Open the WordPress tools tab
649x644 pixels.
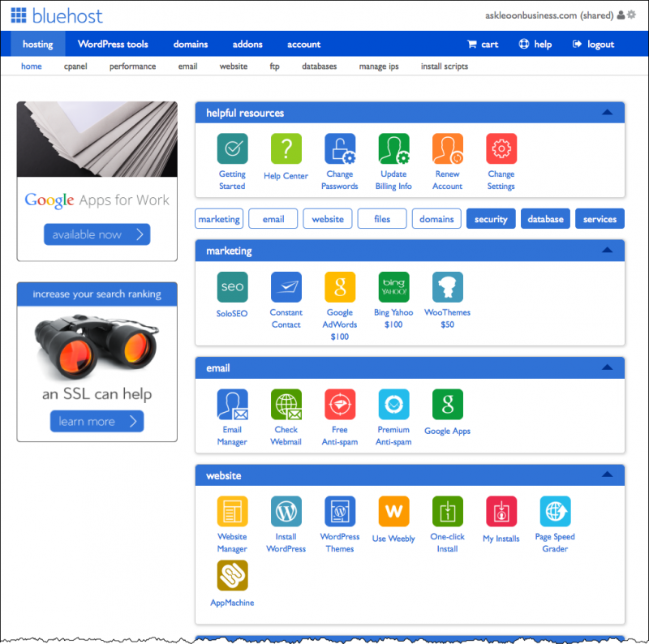(113, 44)
